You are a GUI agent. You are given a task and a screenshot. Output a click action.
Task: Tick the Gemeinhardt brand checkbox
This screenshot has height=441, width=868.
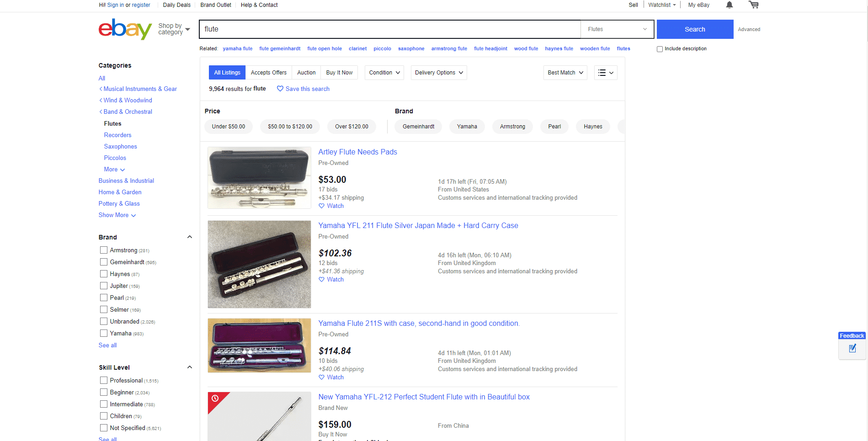pos(104,262)
